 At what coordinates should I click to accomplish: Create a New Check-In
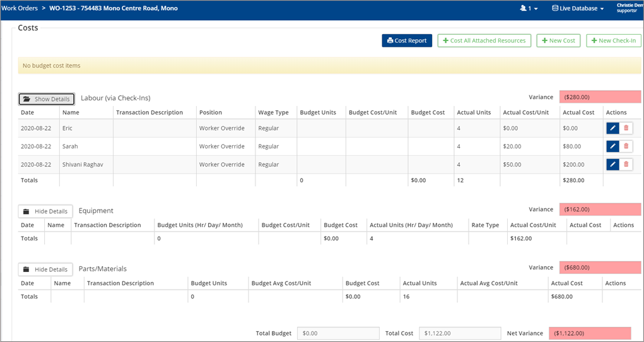613,40
